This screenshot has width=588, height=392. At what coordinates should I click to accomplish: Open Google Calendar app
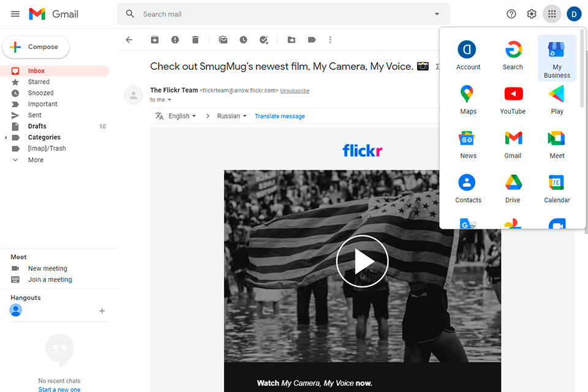557,189
